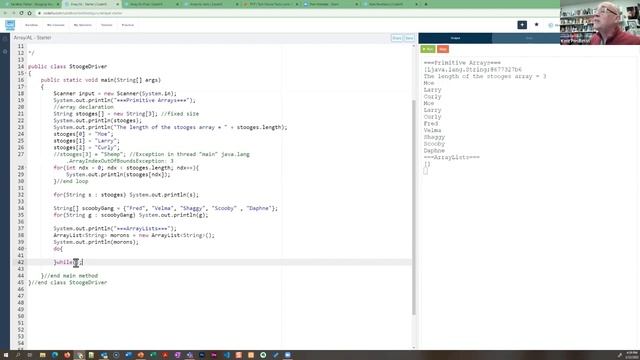This screenshot has width=640, height=360.
Task: Open the Sandbox nav item
Action: point(31,25)
